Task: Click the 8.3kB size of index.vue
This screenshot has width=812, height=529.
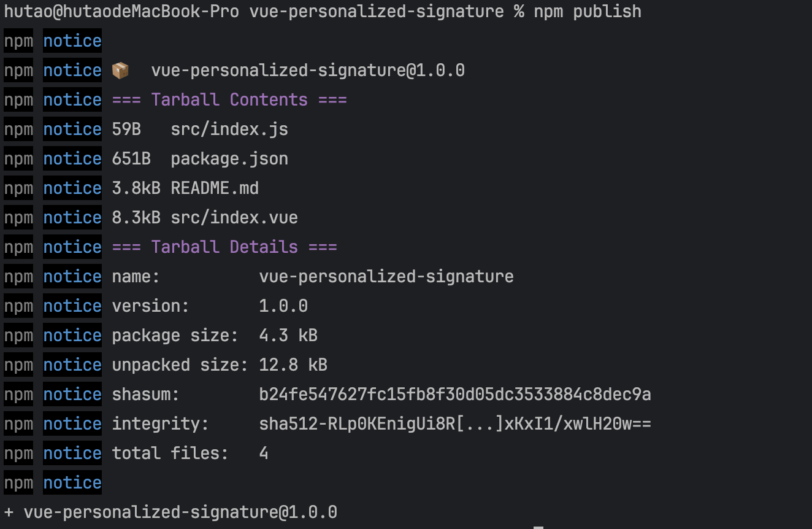Action: pyautogui.click(x=136, y=218)
